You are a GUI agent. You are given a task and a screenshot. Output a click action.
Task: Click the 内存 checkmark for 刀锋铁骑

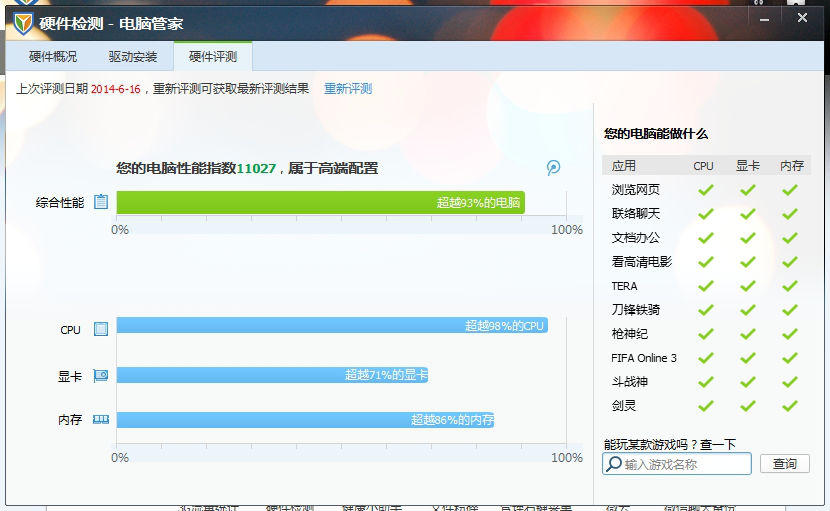tap(790, 310)
